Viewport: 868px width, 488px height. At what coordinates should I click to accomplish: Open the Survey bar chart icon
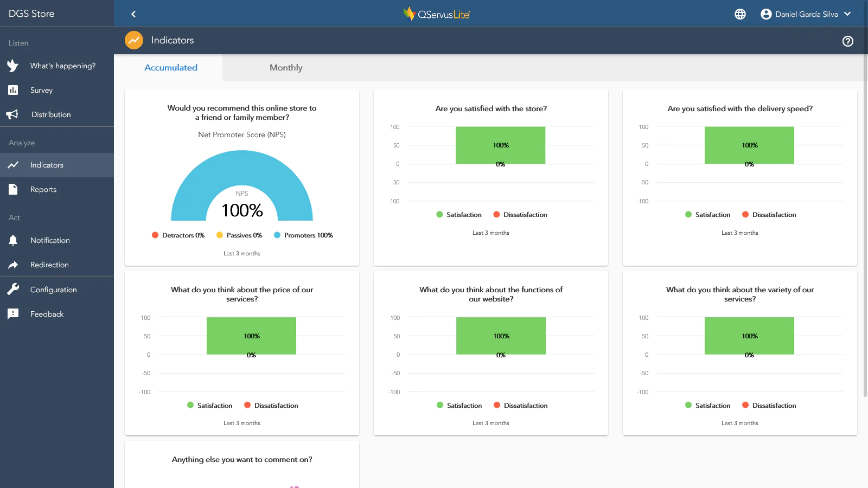(13, 90)
